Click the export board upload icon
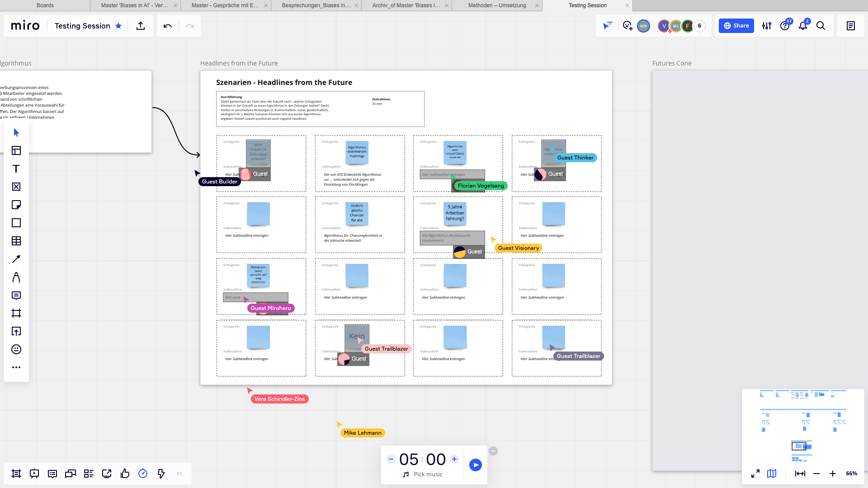Screen dimensions: 868x488 [x=141, y=26]
